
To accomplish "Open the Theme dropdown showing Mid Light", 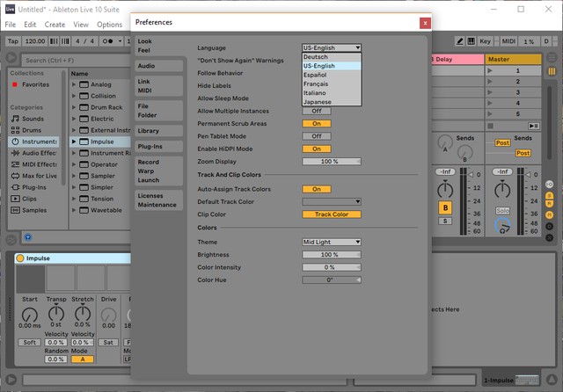I will pos(332,242).
